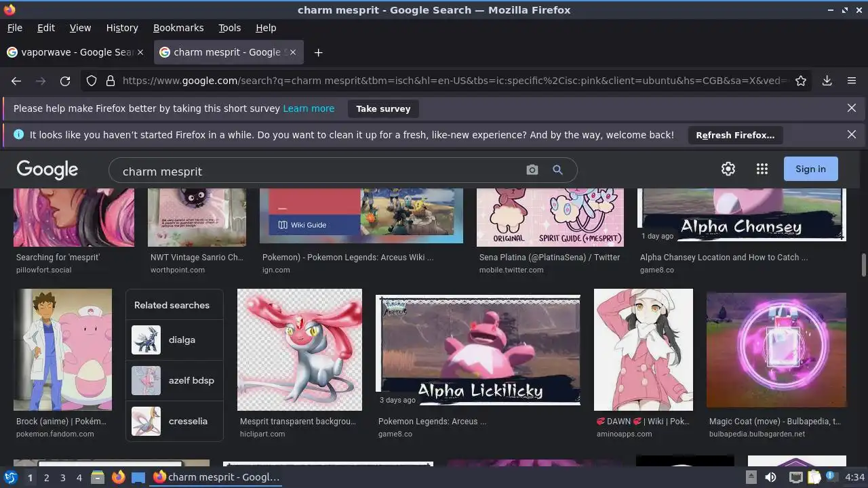The width and height of the screenshot is (868, 488).
Task: Click the page vertical scrollbar thumb
Action: pyautogui.click(x=863, y=265)
